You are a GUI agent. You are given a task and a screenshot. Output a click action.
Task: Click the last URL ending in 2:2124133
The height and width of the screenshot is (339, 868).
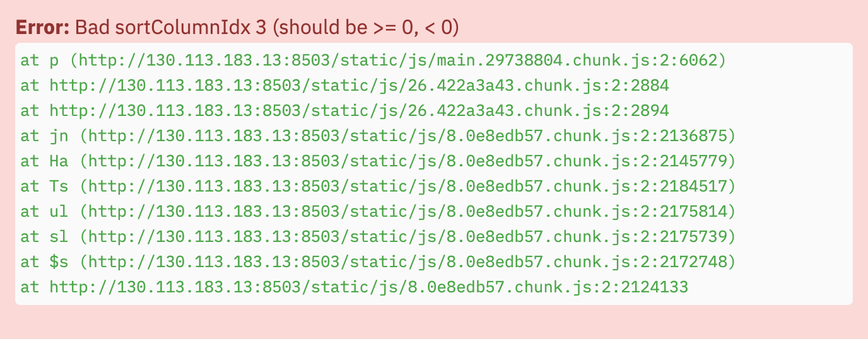[x=368, y=288]
